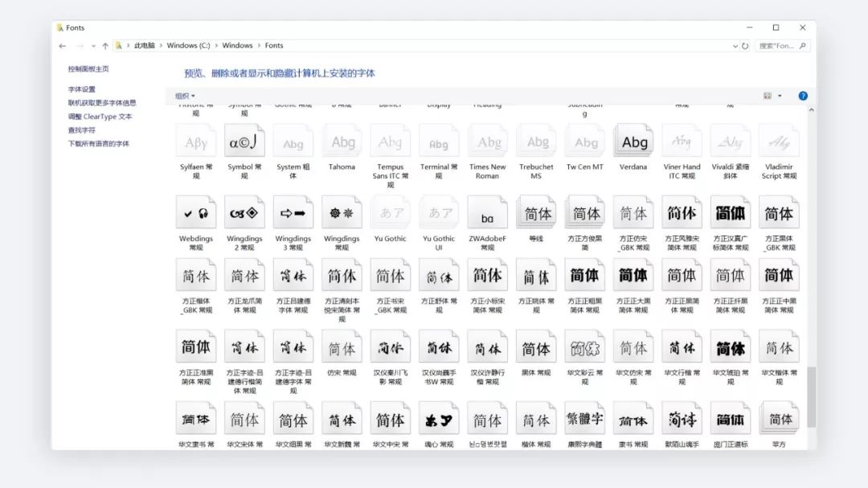Click the search magnifier icon
Viewport: 868px width, 488px height.
click(x=802, y=46)
